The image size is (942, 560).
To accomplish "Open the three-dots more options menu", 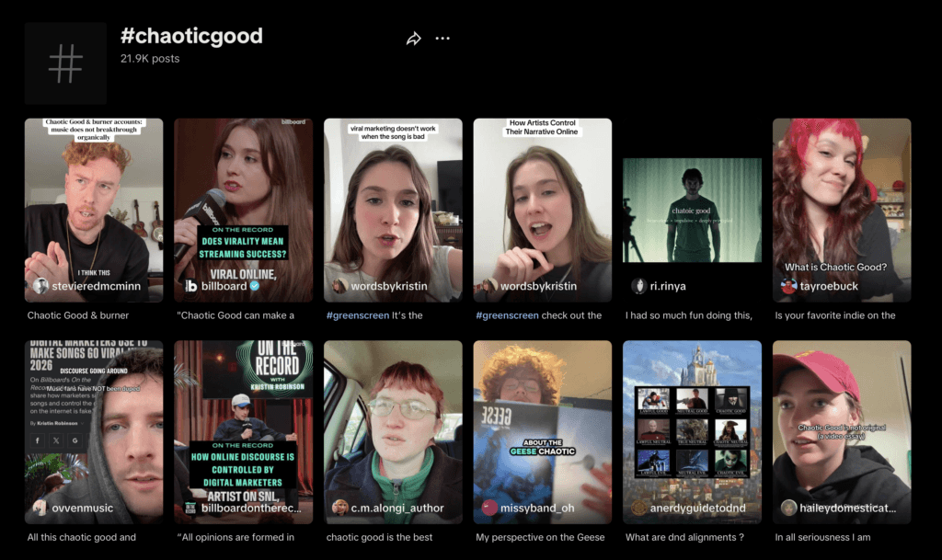I will tap(442, 39).
